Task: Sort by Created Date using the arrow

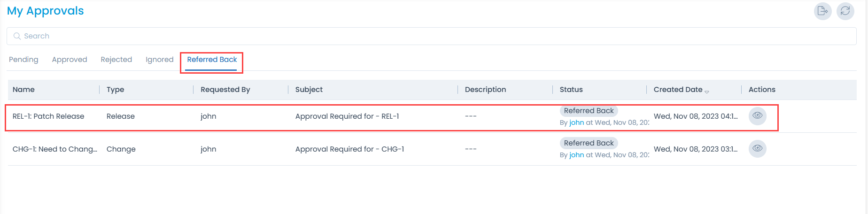Action: [707, 92]
